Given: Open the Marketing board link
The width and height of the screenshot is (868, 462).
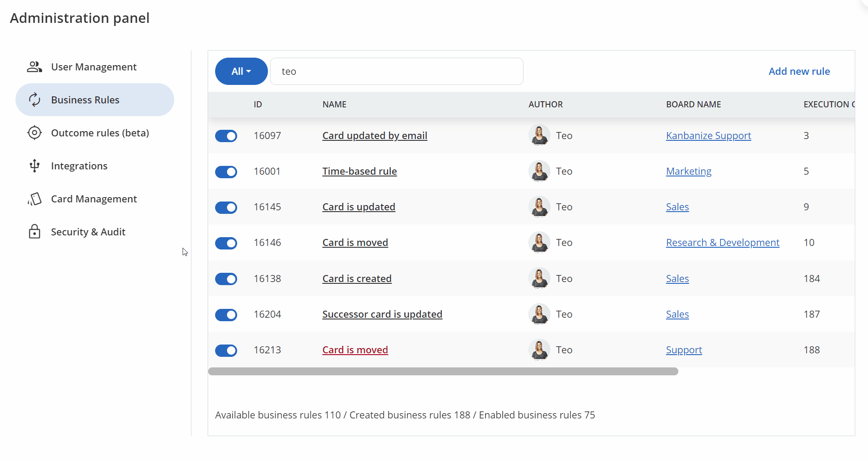Looking at the screenshot, I should 689,171.
